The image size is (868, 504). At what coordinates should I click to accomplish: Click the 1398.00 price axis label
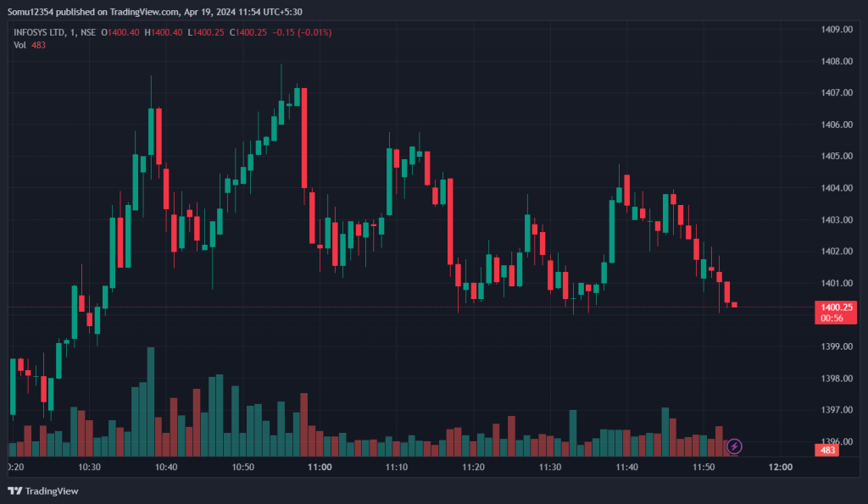[x=837, y=379]
